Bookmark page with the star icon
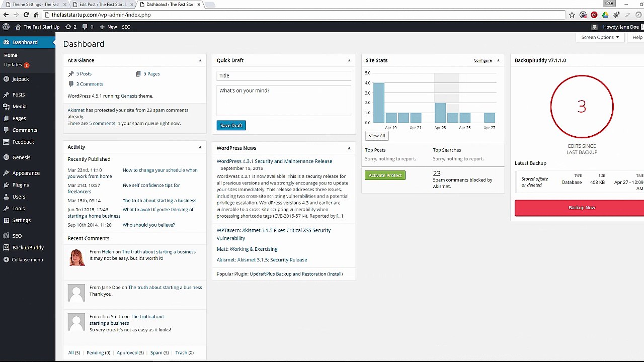Viewport: 644px width, 362px height. [572, 15]
